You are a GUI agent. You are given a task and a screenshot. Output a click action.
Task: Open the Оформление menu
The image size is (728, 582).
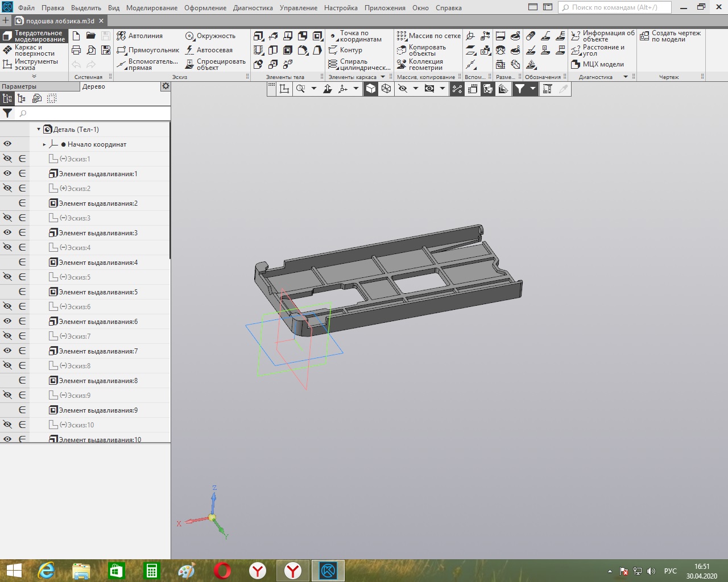click(x=205, y=8)
